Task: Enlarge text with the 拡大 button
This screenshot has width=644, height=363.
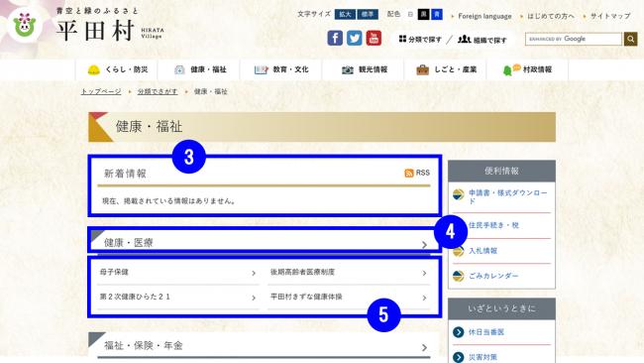Action: (x=345, y=15)
